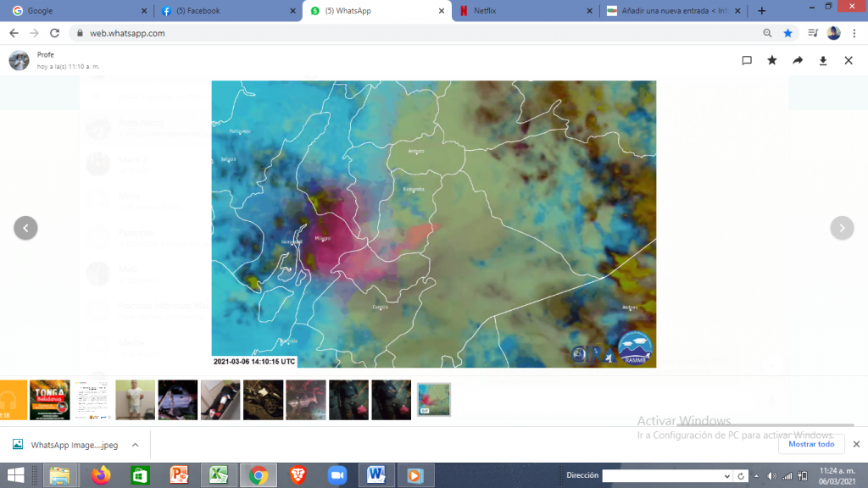Download the image from the viewer toolbar
868x488 pixels.
823,60
